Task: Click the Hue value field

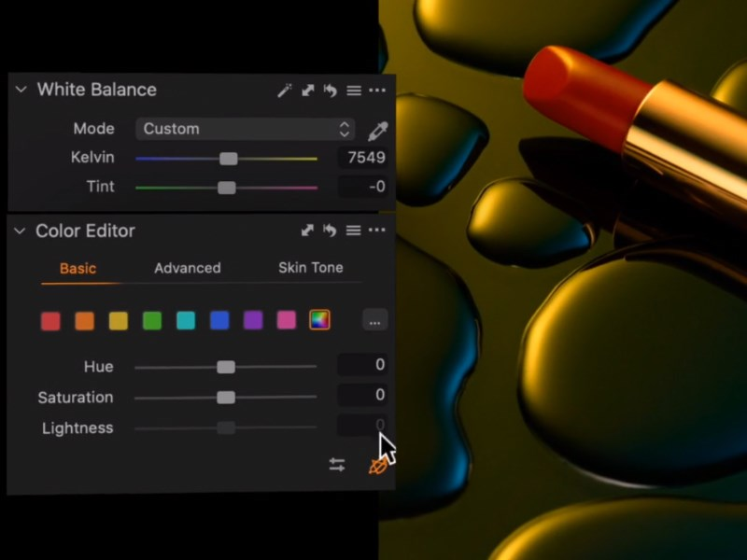Action: click(x=362, y=365)
